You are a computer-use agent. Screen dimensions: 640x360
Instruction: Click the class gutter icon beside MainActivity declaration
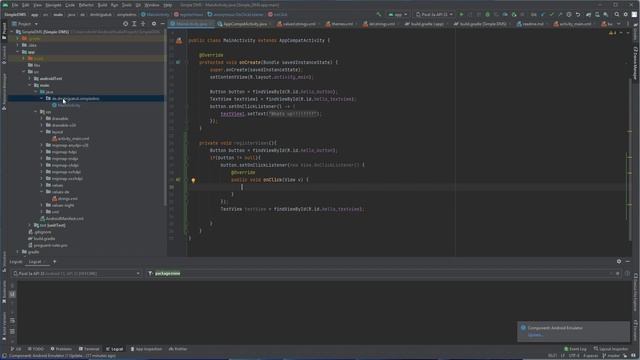pyautogui.click(x=179, y=40)
